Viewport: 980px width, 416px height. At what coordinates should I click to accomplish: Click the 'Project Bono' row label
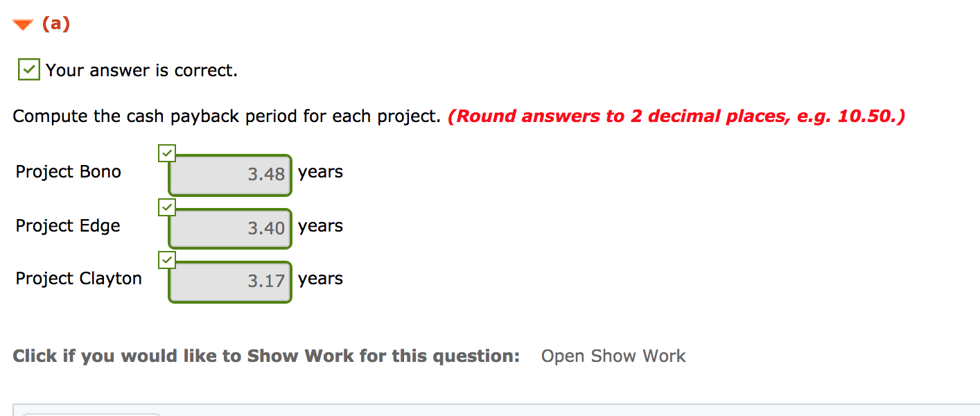(x=68, y=171)
